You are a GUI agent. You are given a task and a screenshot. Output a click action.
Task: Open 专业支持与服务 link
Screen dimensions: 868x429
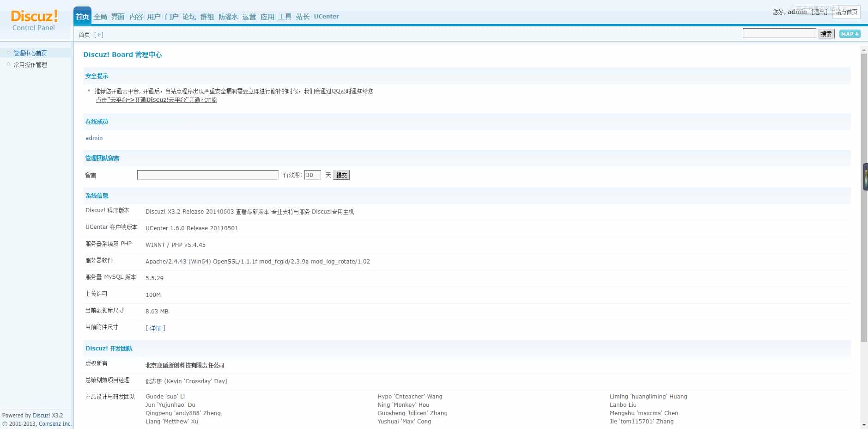click(291, 212)
